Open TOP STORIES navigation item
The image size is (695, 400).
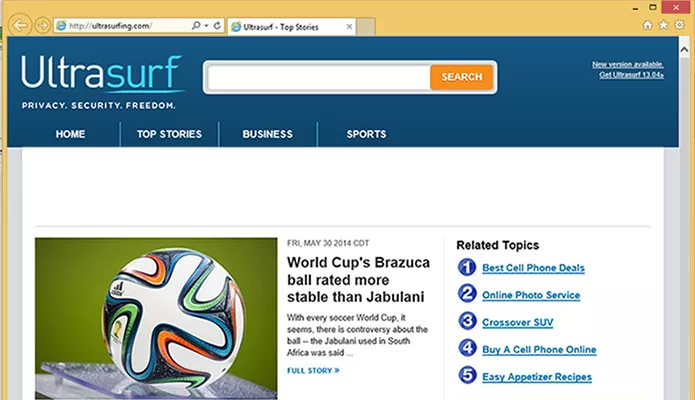click(x=169, y=134)
